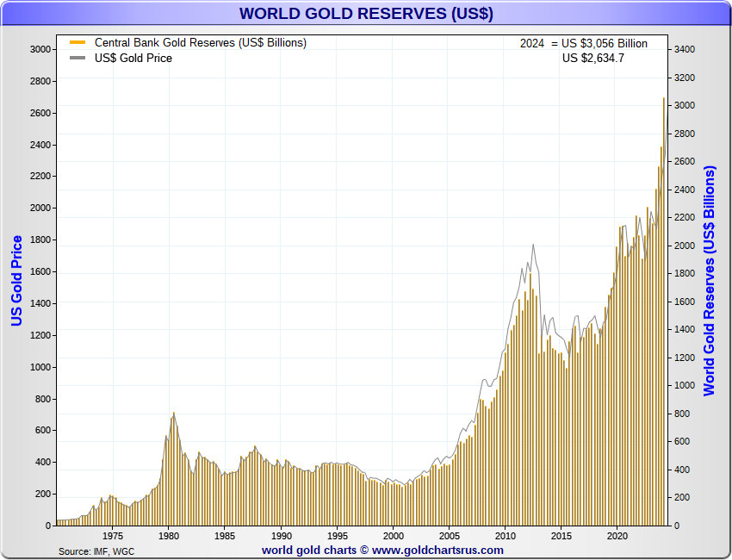Select the Central Bank Gold Reserves legend label
The width and height of the screenshot is (732, 560).
tap(201, 42)
